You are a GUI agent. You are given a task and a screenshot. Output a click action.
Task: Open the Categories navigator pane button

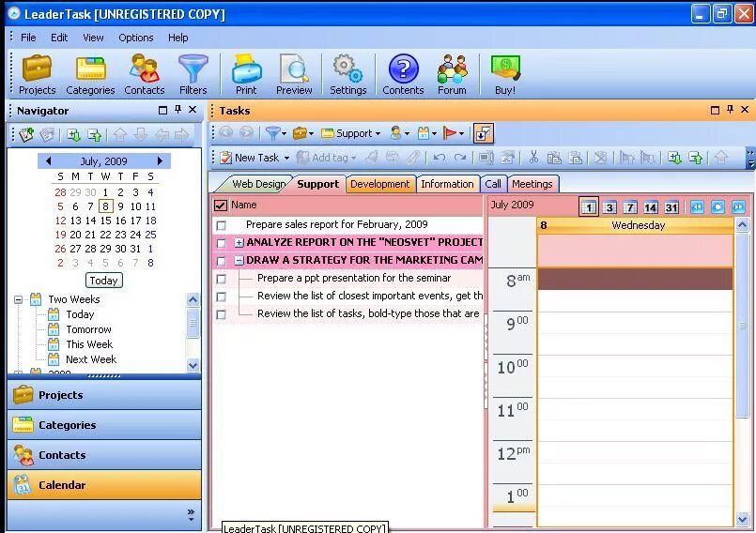[104, 425]
